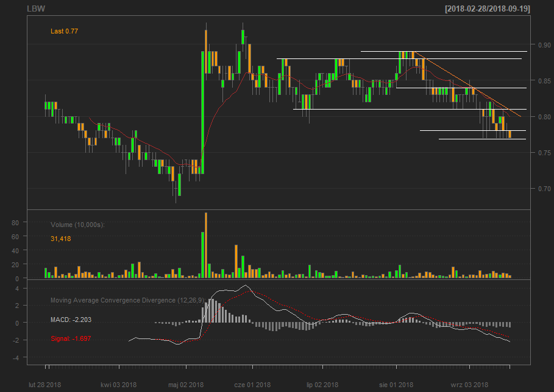Click the 'sie 01 2018' date label

396,385
